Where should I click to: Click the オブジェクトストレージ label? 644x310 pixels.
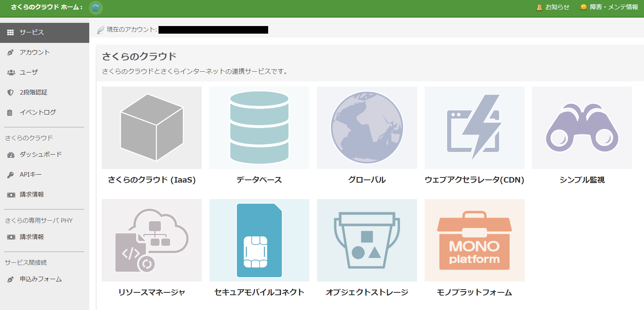tap(367, 292)
